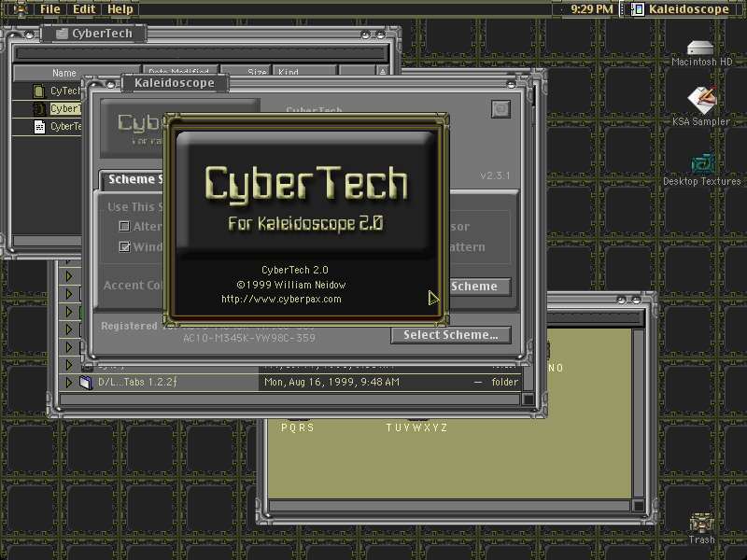Click the Kaleidoscope window collapse box
The width and height of the screenshot is (747, 560).
511,84
